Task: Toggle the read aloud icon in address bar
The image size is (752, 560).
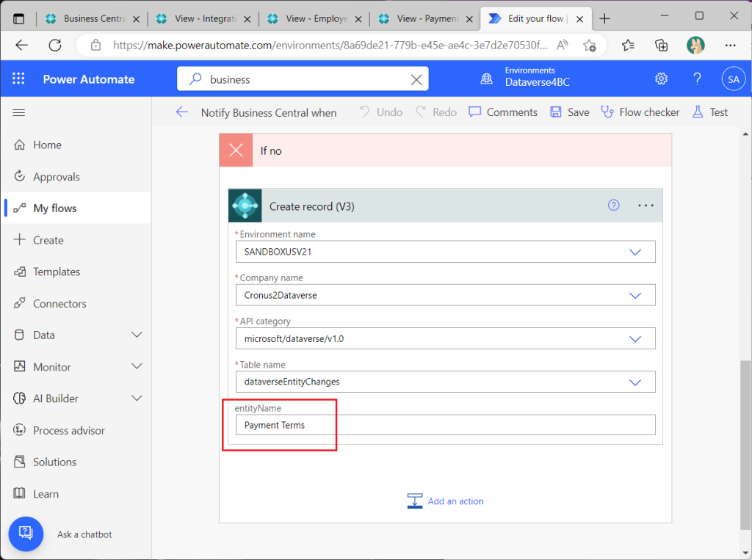Action: click(x=563, y=46)
